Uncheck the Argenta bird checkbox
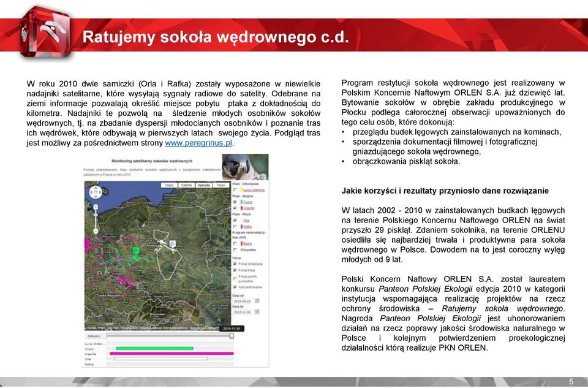This screenshot has width=588, height=388. [235, 208]
